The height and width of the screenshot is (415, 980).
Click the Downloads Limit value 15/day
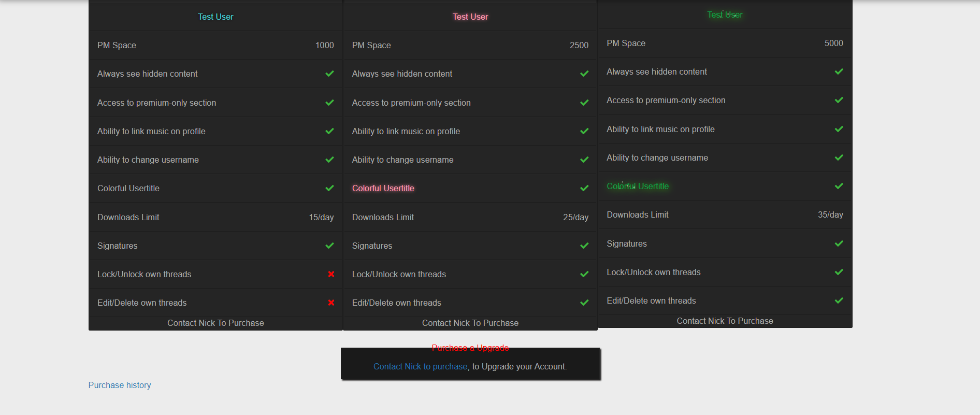click(321, 217)
